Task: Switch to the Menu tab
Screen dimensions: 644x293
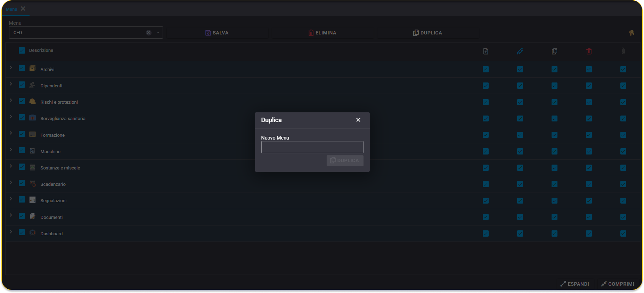Action: coord(11,9)
